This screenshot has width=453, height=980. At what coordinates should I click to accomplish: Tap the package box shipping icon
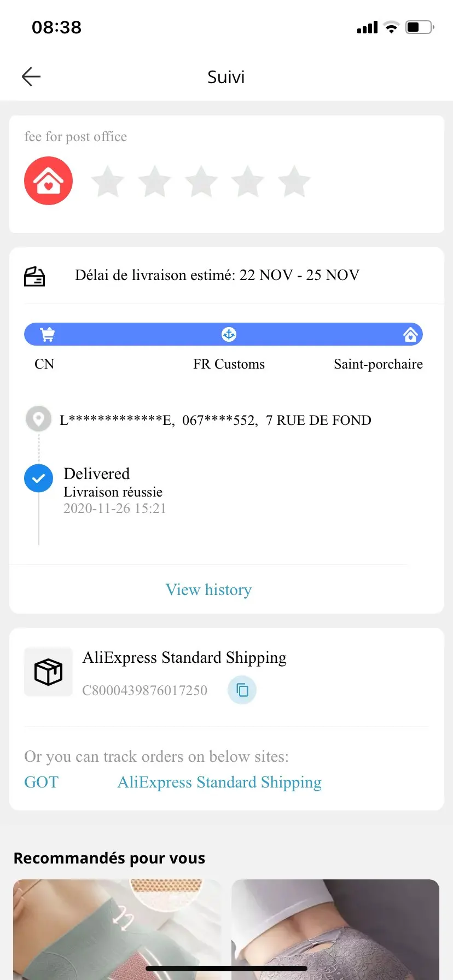(48, 672)
